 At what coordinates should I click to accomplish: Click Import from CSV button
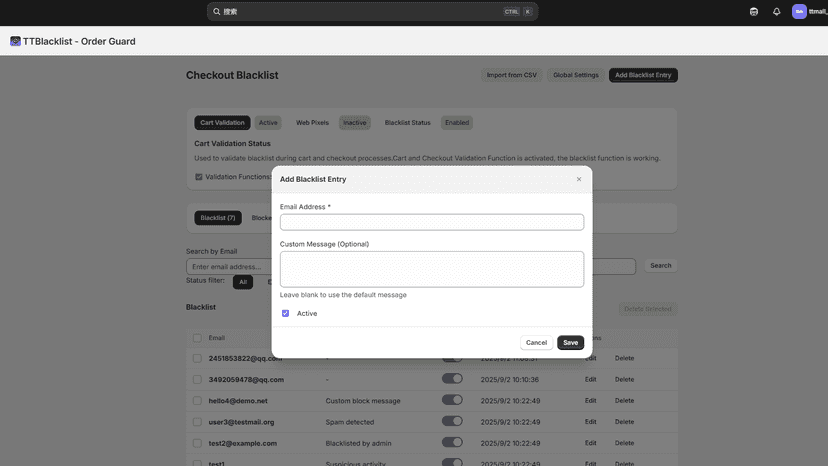point(511,75)
